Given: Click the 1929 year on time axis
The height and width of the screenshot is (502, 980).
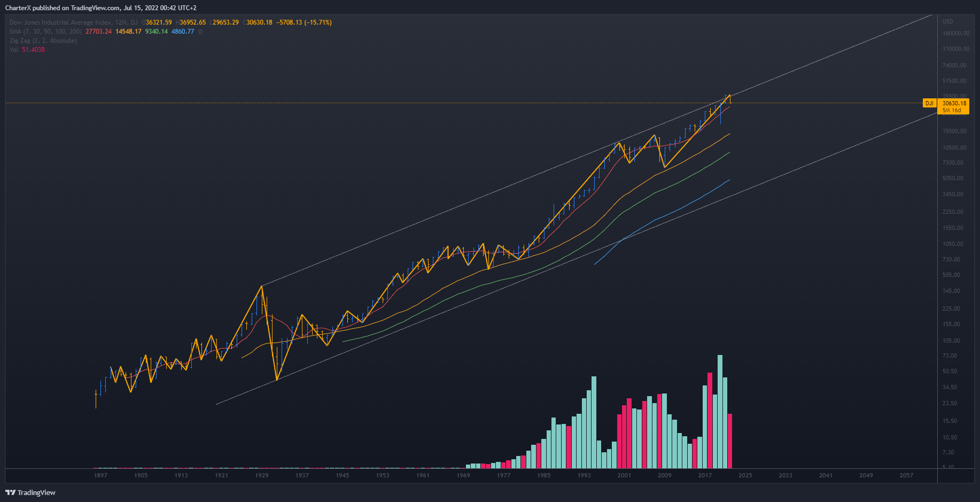Looking at the screenshot, I should [262, 475].
